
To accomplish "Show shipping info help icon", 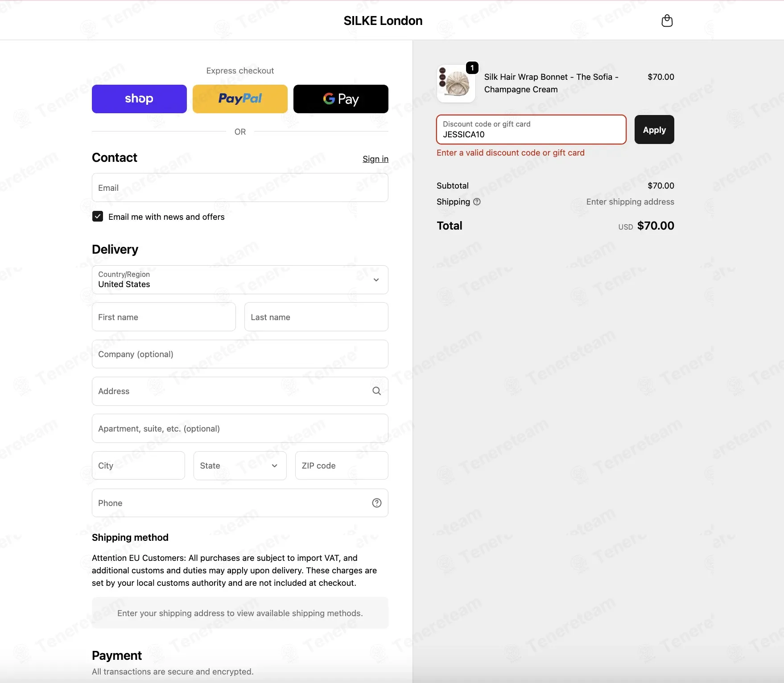I will pyautogui.click(x=477, y=202).
